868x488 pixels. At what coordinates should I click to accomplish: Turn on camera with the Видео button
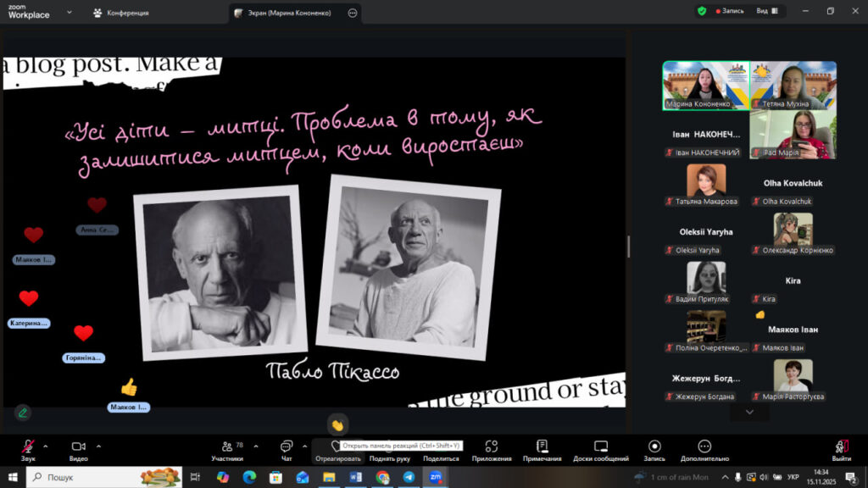[79, 448]
